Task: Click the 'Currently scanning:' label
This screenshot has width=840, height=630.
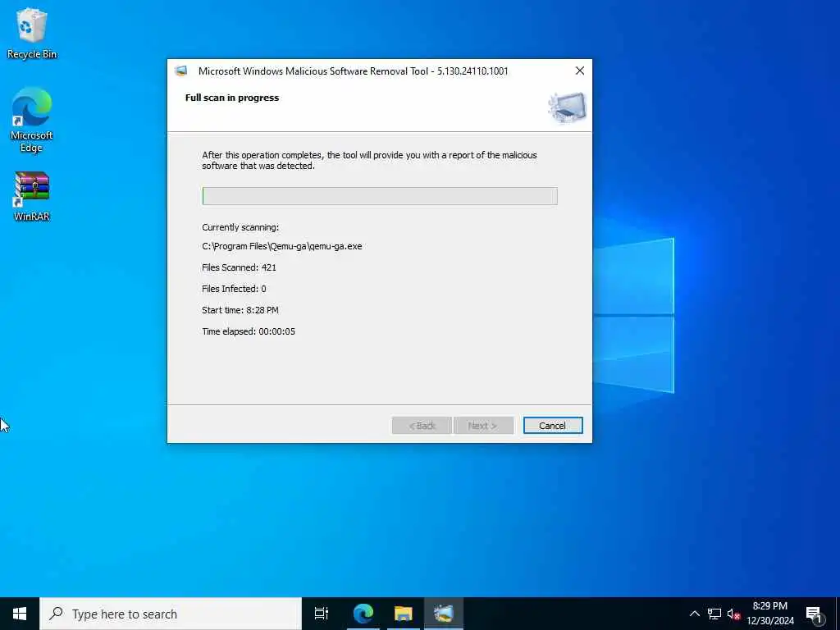Action: click(x=240, y=228)
